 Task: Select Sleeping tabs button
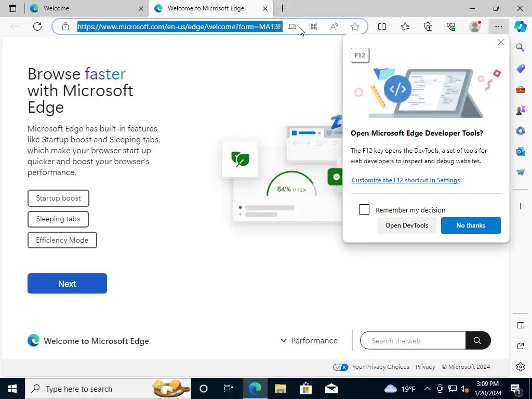(x=58, y=219)
